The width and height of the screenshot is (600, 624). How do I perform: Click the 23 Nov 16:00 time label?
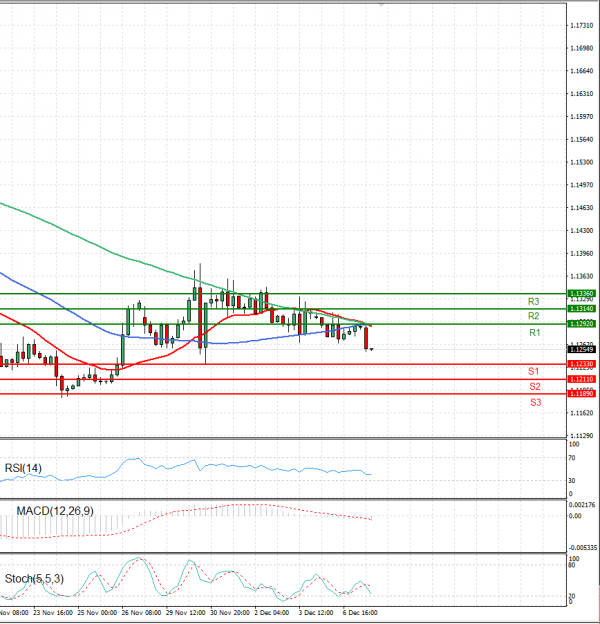53,612
